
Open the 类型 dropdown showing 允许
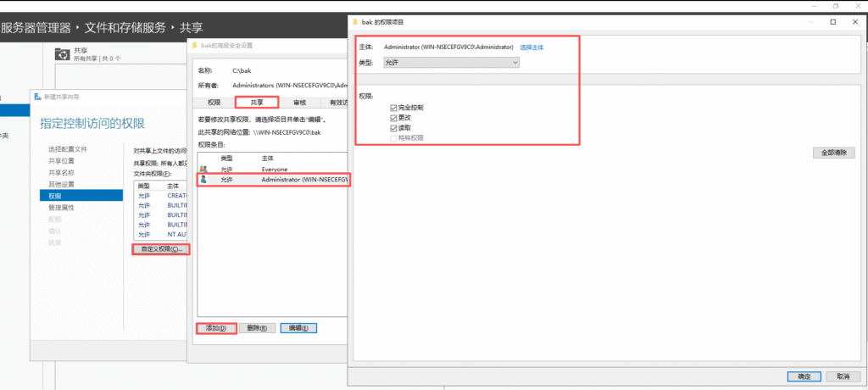coord(452,62)
